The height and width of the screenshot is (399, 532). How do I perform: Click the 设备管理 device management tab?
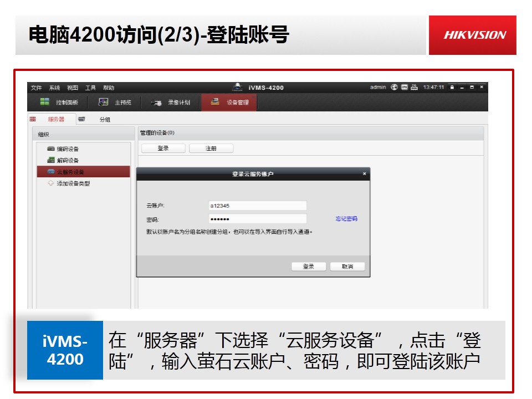pos(230,103)
